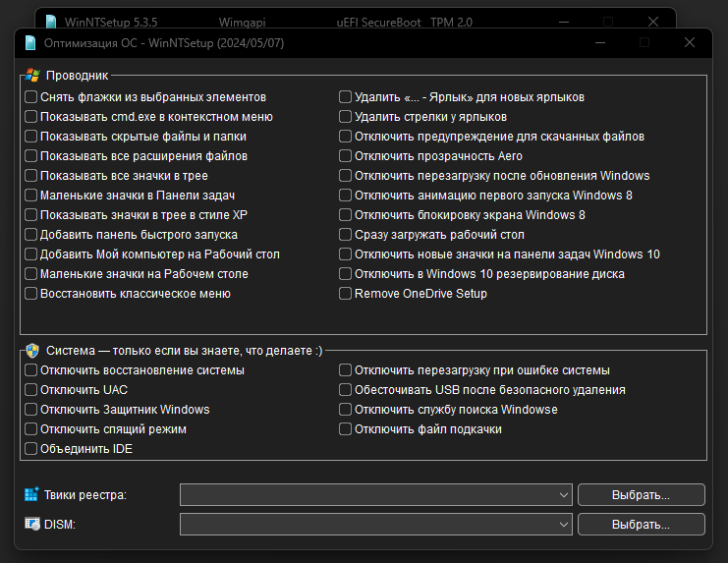Toggle Показывать скрытые файлы и папки

[31, 137]
